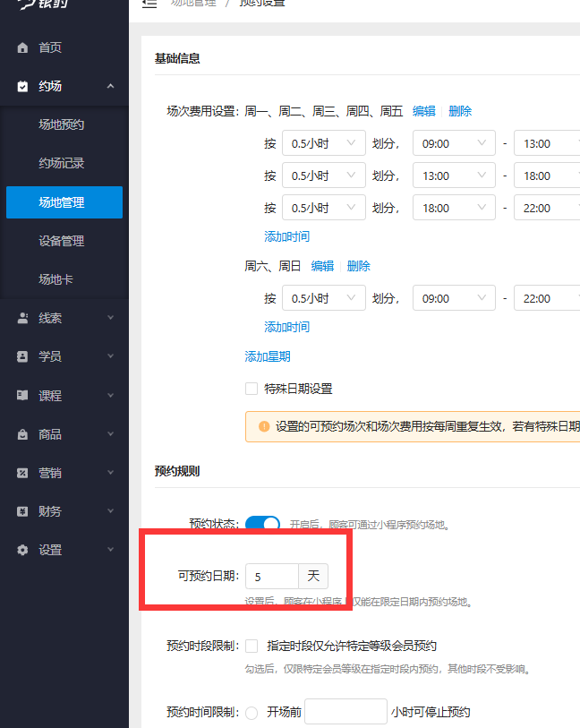
Task: Expand the 课程 menu chevron
Action: 110,395
